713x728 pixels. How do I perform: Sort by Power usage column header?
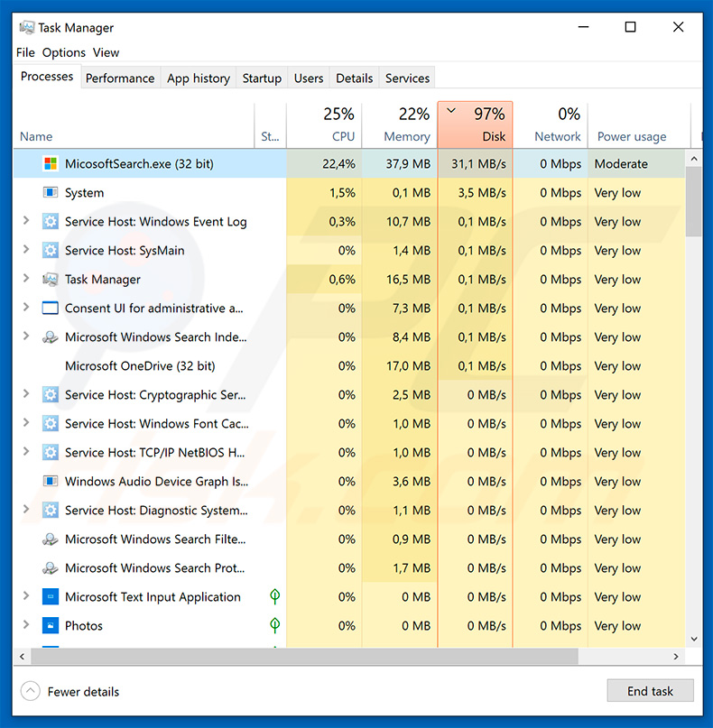pyautogui.click(x=639, y=125)
